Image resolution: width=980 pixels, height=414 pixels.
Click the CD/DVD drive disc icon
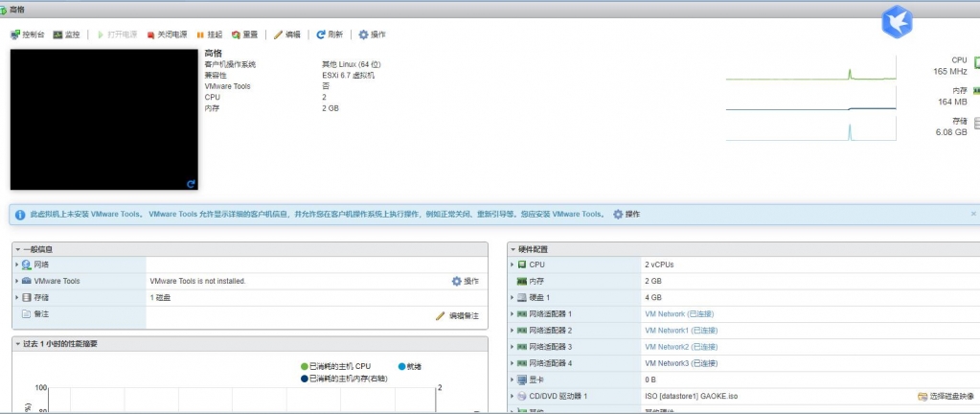click(x=522, y=397)
